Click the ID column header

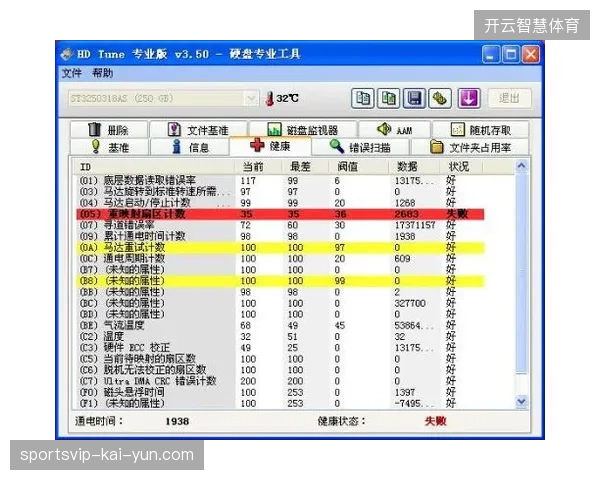tap(154, 167)
